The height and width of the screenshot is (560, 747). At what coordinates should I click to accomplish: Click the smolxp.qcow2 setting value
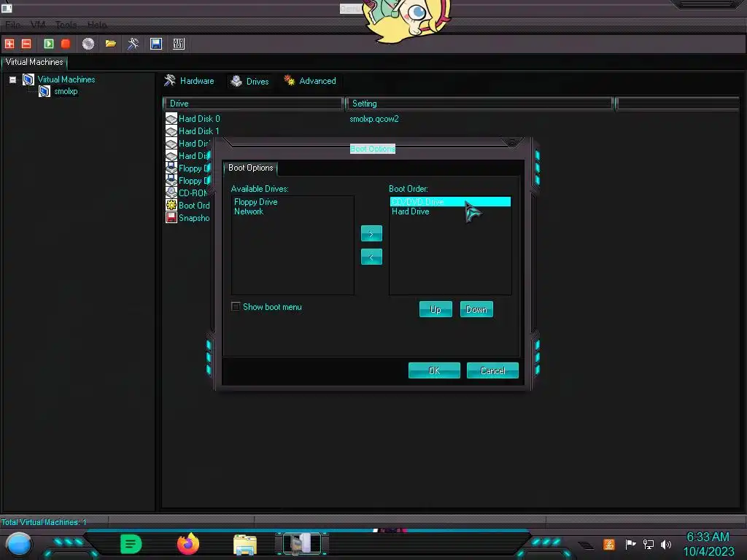coord(374,119)
